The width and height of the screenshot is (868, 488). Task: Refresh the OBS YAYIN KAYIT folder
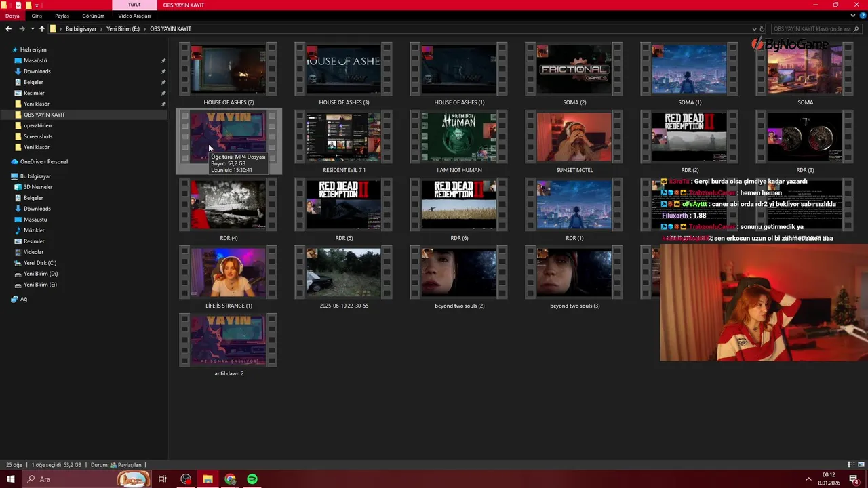click(762, 29)
